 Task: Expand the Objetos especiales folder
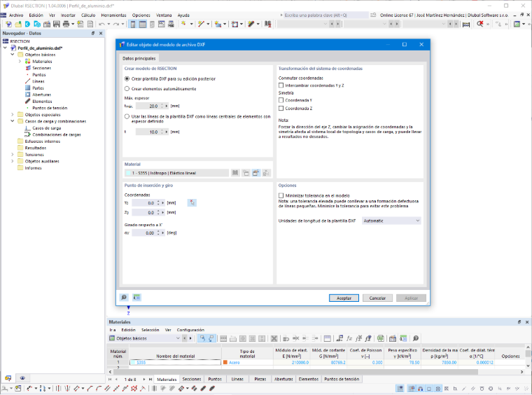[x=13, y=114]
